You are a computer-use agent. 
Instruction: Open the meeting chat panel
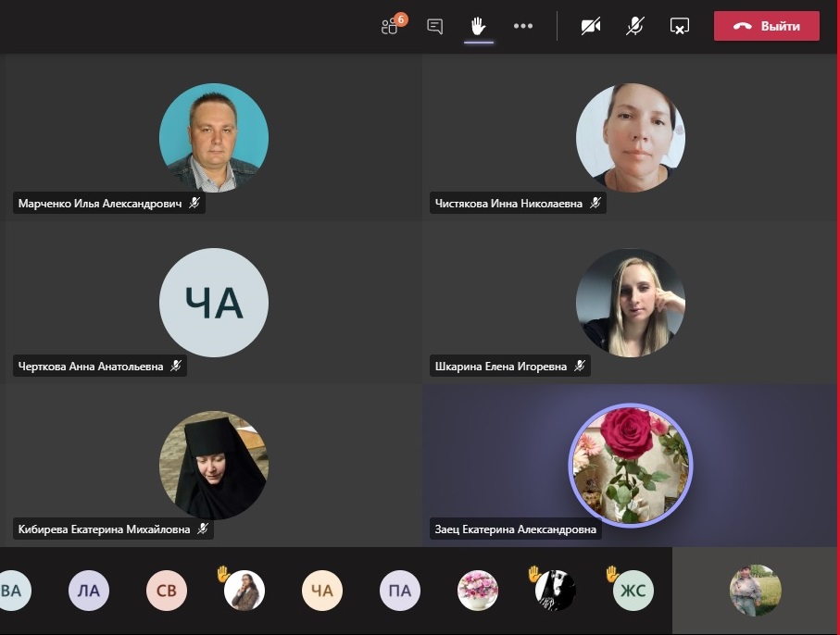click(x=434, y=26)
